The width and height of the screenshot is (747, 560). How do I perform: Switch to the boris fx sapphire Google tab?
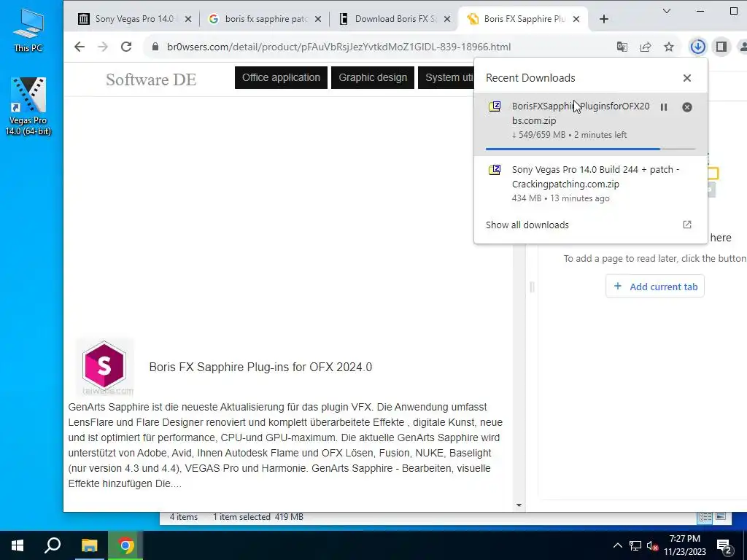[266, 19]
